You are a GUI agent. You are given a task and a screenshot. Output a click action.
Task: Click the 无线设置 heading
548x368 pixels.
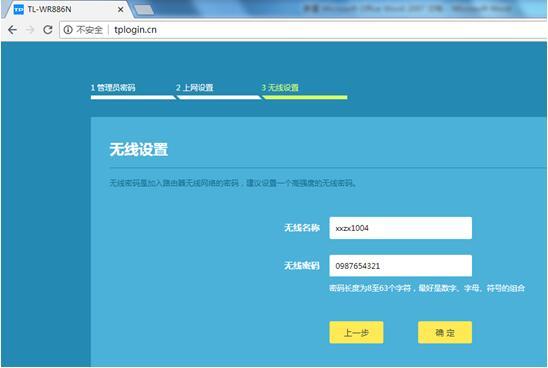[139, 150]
